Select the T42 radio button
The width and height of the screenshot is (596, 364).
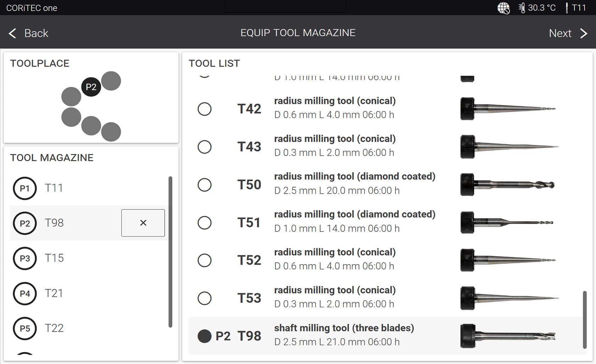(205, 109)
